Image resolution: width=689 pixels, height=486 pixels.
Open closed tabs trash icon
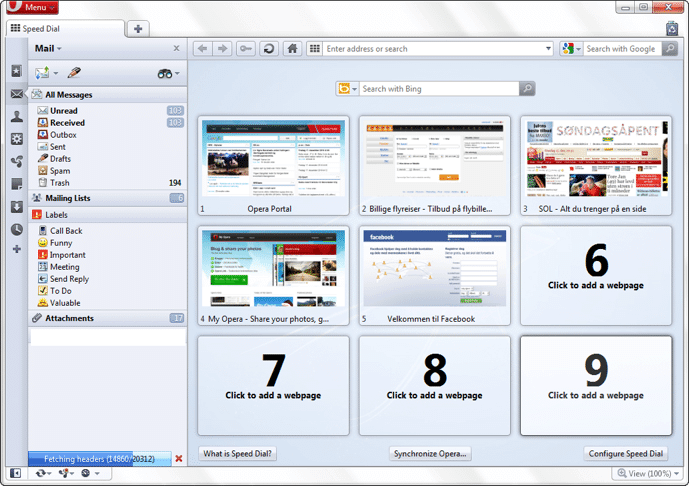(672, 29)
